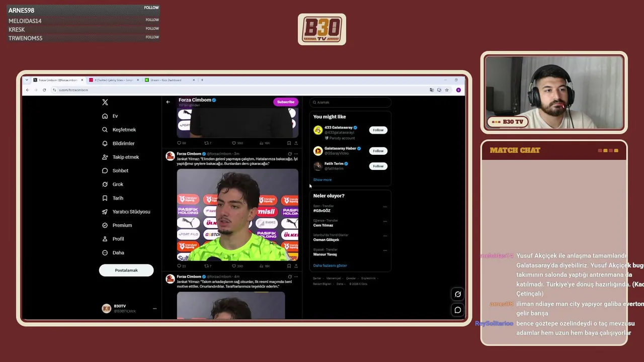Click the X logo in the sidebar
The height and width of the screenshot is (362, 644).
point(105,102)
